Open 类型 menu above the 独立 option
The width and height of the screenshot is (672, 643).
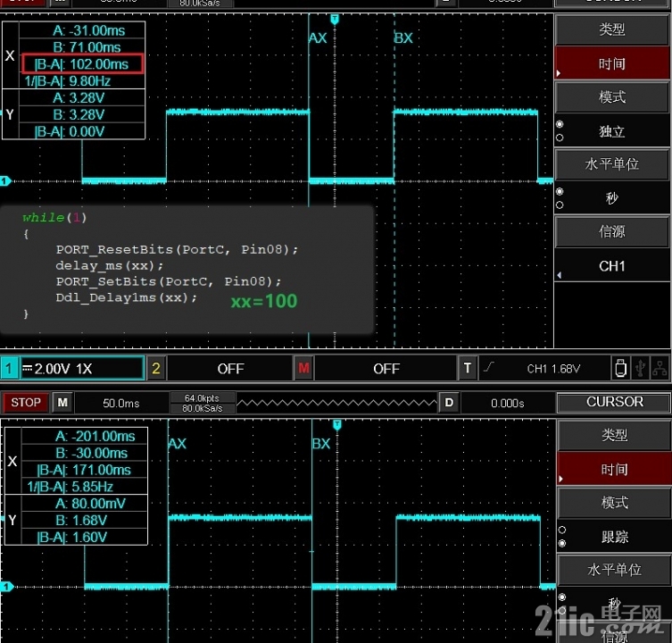click(611, 29)
